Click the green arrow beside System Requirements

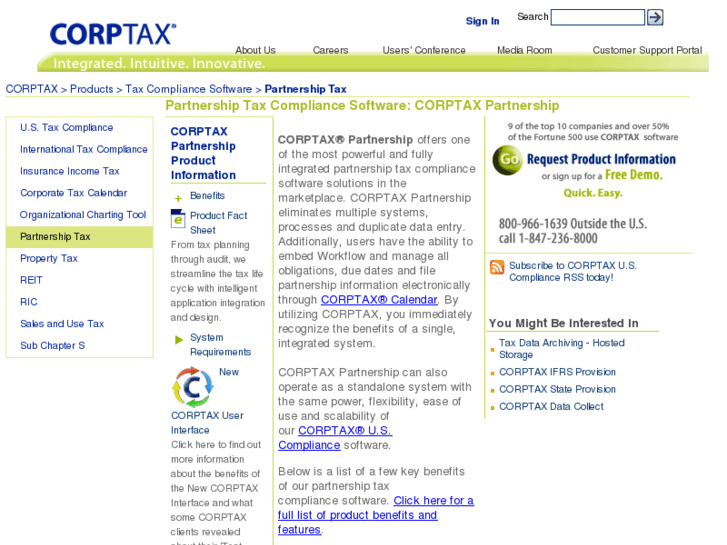[x=179, y=340]
